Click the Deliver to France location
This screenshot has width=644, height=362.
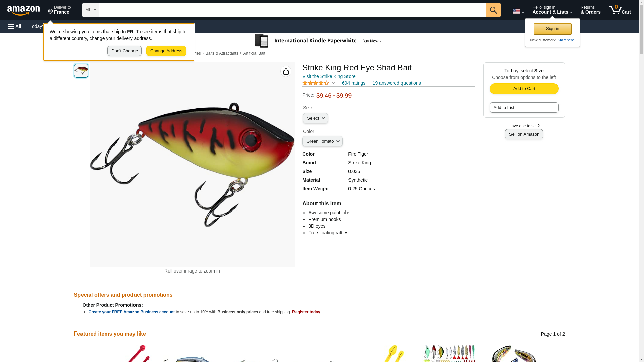59,10
